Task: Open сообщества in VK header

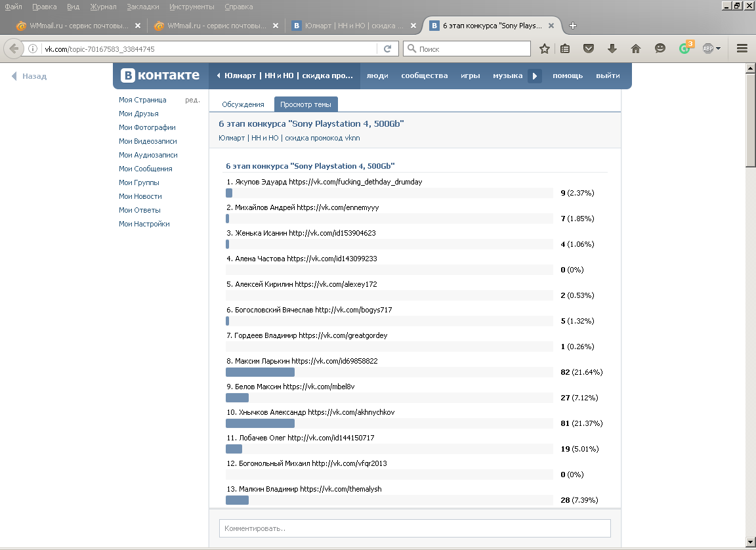Action: tap(425, 75)
